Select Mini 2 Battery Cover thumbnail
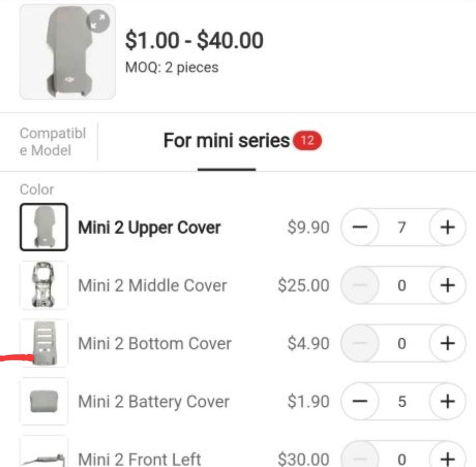 [x=44, y=402]
